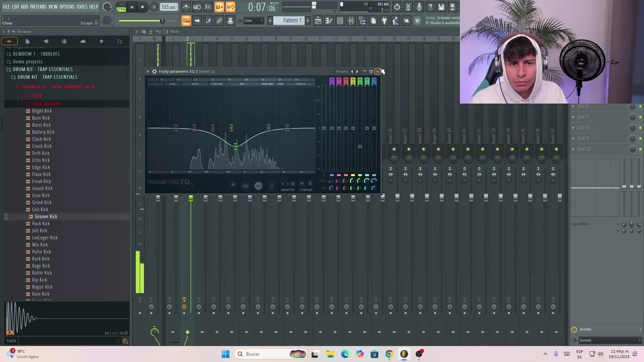Open the EQ Presets menu
Viewport: 644px width, 362px height.
coord(342,71)
